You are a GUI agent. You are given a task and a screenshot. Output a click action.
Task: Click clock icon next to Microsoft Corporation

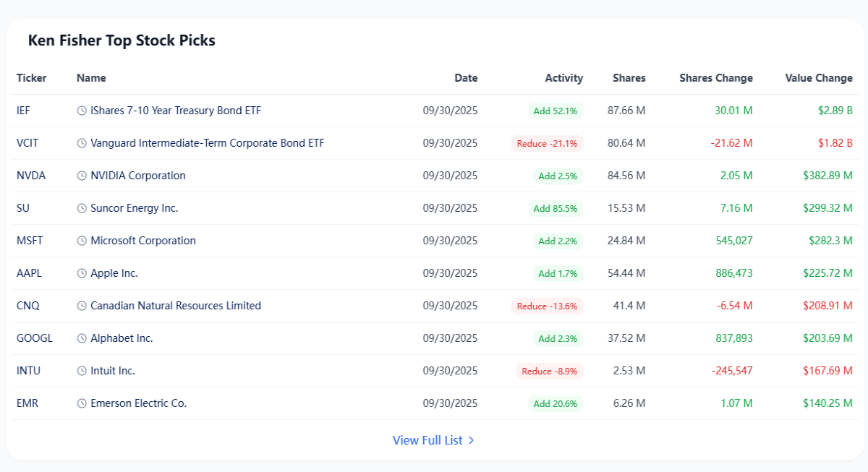(82, 241)
